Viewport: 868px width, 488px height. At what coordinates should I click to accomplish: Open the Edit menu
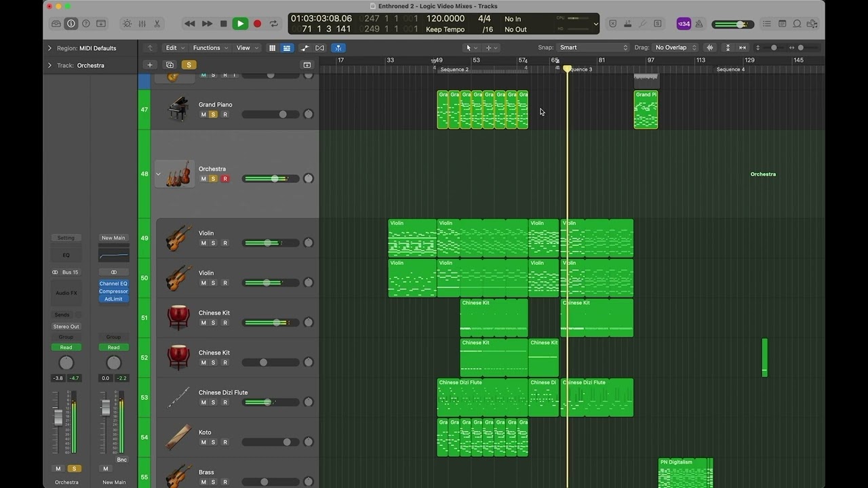coord(174,48)
